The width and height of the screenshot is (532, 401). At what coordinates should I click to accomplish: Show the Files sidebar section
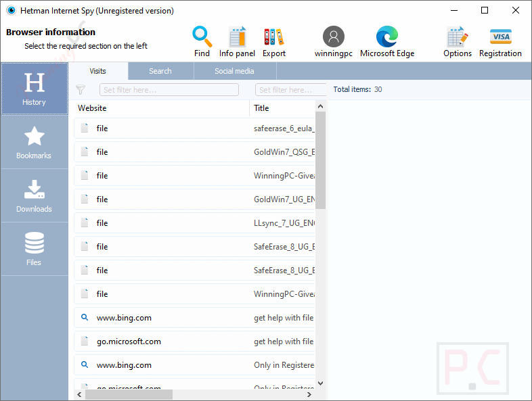click(35, 249)
